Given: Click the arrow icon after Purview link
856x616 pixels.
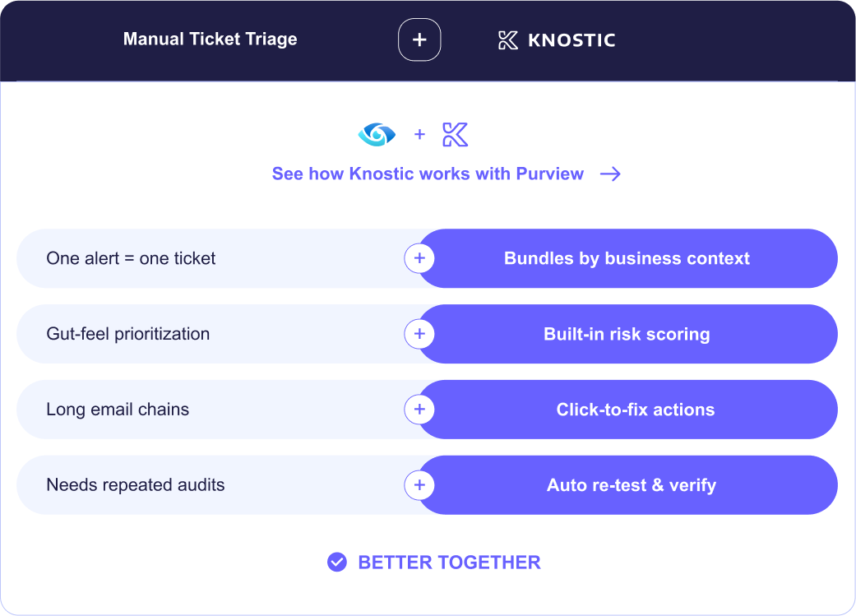Looking at the screenshot, I should [610, 174].
